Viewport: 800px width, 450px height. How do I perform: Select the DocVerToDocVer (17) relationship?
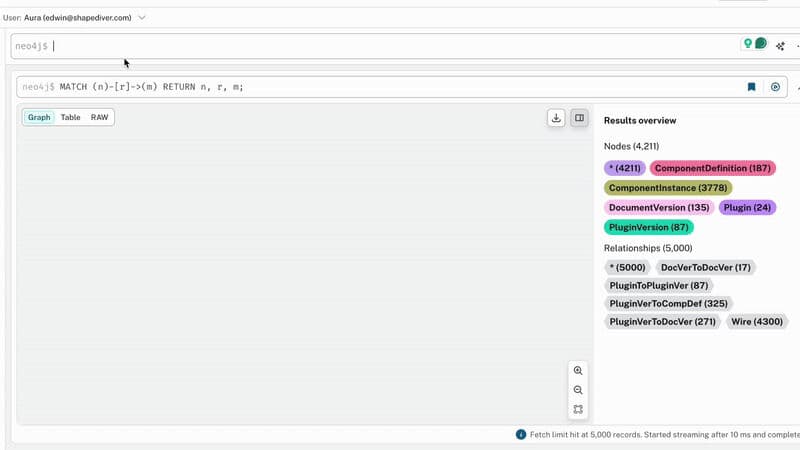[706, 267]
